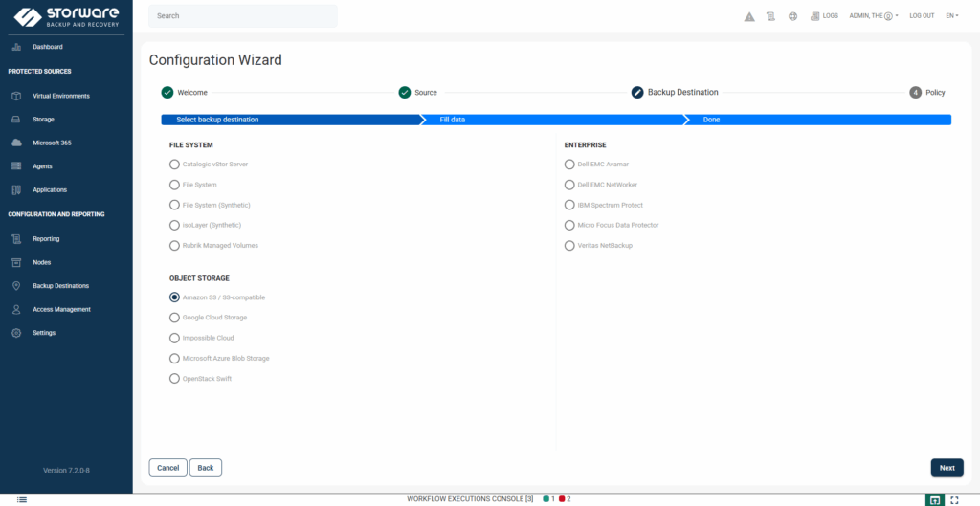Expand the Workflow Executions Console

pyautogui.click(x=469, y=499)
